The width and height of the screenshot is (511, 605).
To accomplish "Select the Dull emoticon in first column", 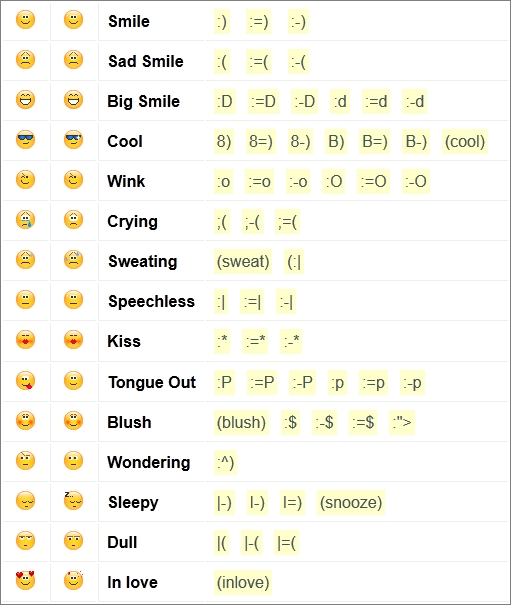I will tap(25, 541).
